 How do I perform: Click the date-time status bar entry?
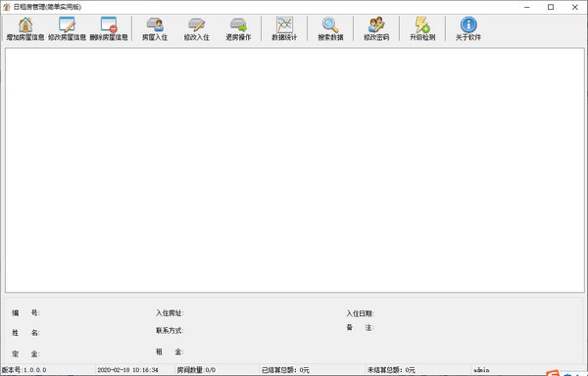[127, 370]
